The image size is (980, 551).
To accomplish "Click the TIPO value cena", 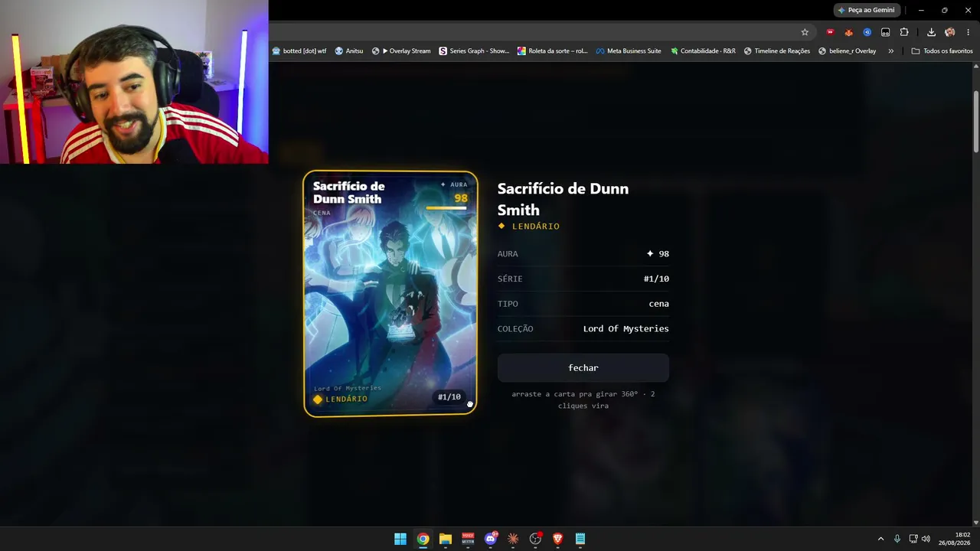I will [x=659, y=304].
